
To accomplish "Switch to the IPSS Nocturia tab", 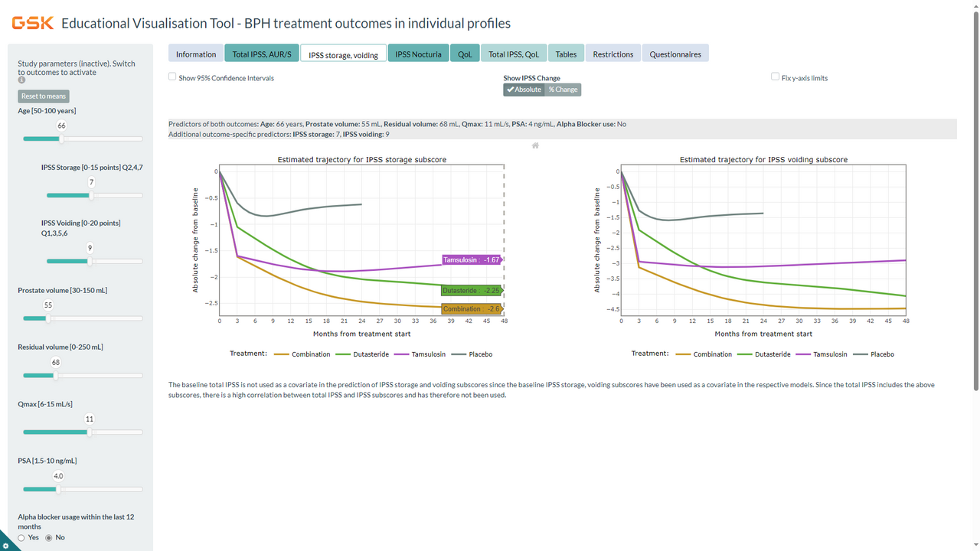I will tap(418, 54).
